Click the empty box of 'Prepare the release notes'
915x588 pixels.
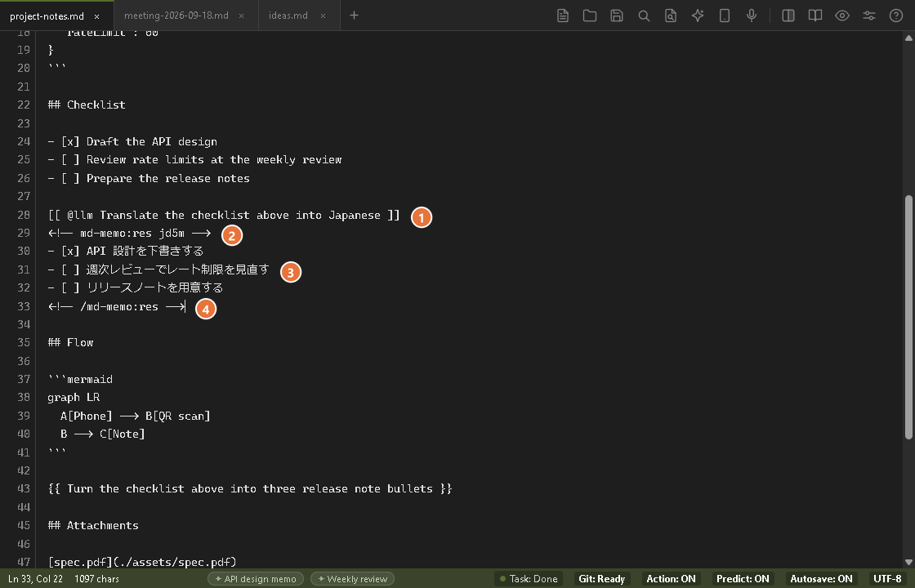pos(70,178)
